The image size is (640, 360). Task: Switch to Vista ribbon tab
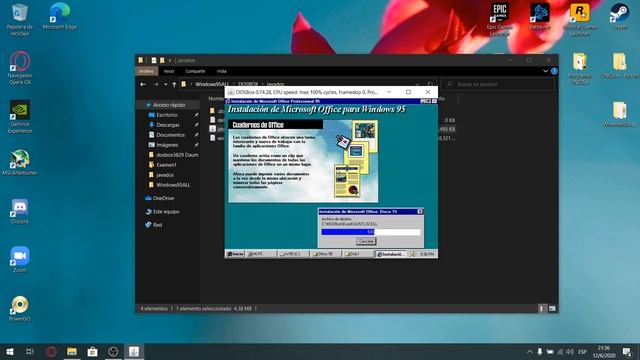[x=222, y=71]
